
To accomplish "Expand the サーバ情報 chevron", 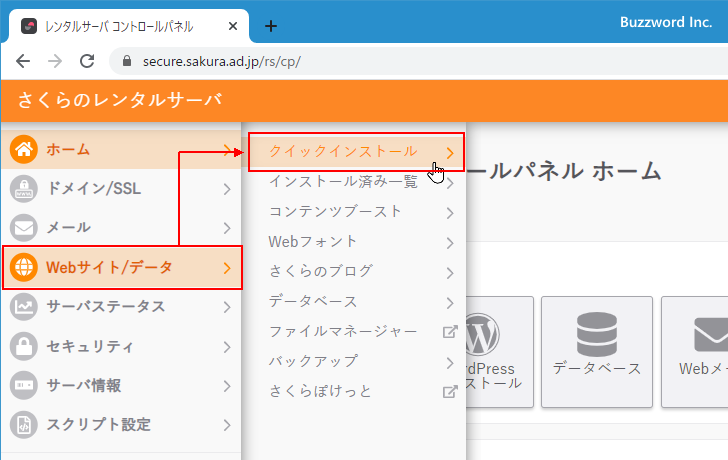I will [227, 386].
